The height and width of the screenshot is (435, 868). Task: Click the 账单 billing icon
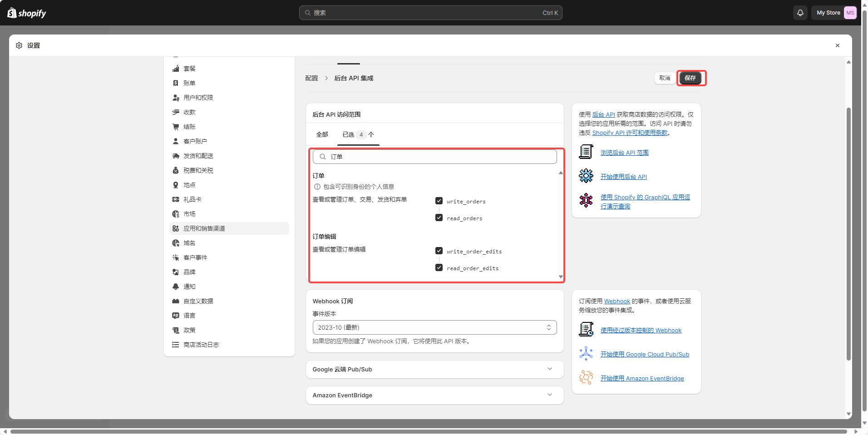coord(176,83)
